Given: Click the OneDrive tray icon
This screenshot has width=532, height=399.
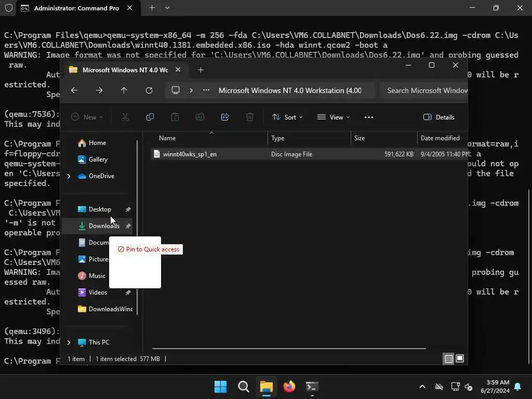Looking at the screenshot, I should click(439, 387).
